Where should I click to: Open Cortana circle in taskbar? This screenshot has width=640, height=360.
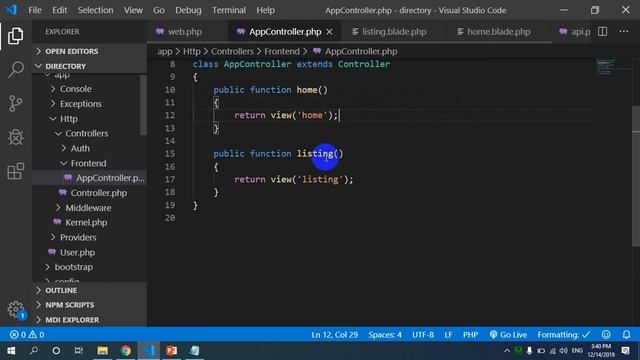point(56,351)
